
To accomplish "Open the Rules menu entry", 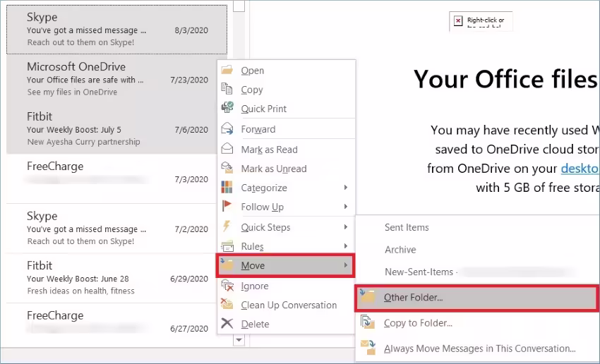I will [x=286, y=246].
